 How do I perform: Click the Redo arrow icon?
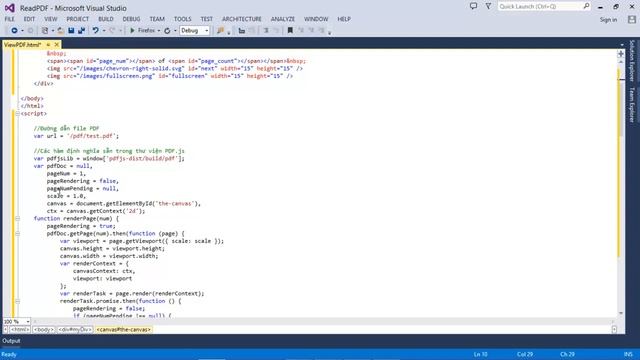[112, 31]
